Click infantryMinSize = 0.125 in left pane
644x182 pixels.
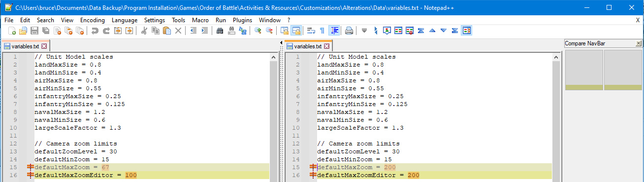click(80, 104)
